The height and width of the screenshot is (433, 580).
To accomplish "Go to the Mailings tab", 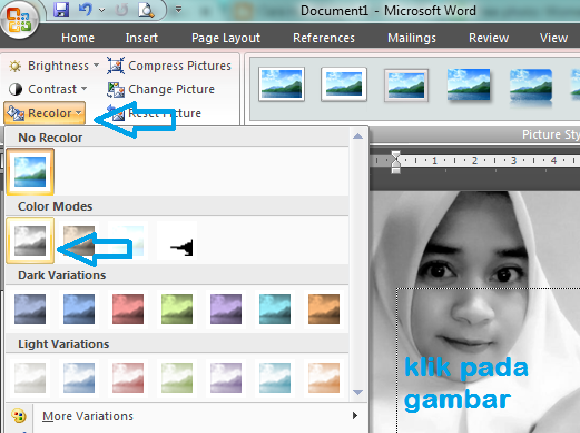I will click(412, 38).
